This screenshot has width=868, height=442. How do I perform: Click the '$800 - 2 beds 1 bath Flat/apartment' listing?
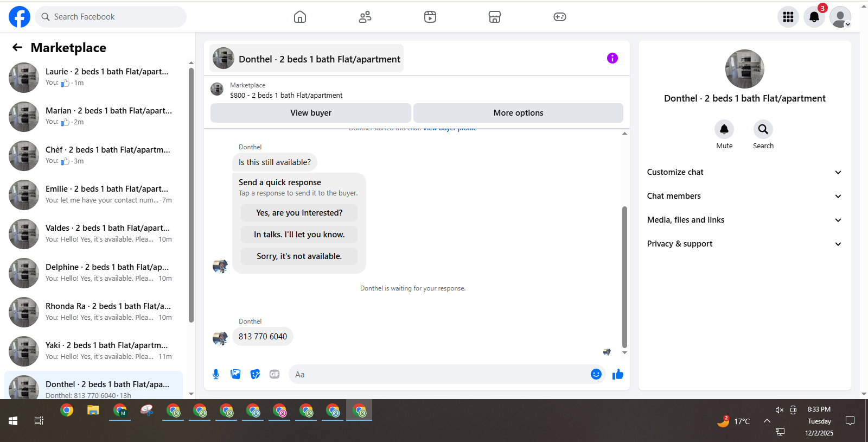[286, 95]
